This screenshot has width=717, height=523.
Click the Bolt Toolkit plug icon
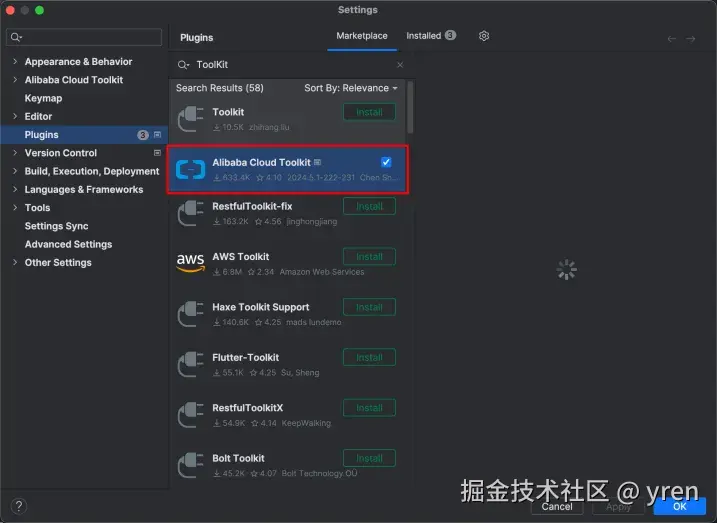pyautogui.click(x=190, y=465)
